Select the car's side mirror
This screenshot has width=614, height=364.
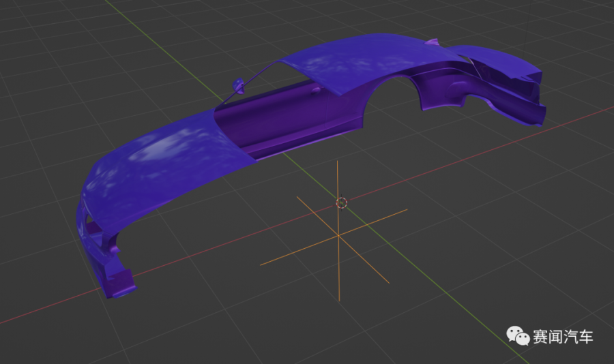pos(239,86)
